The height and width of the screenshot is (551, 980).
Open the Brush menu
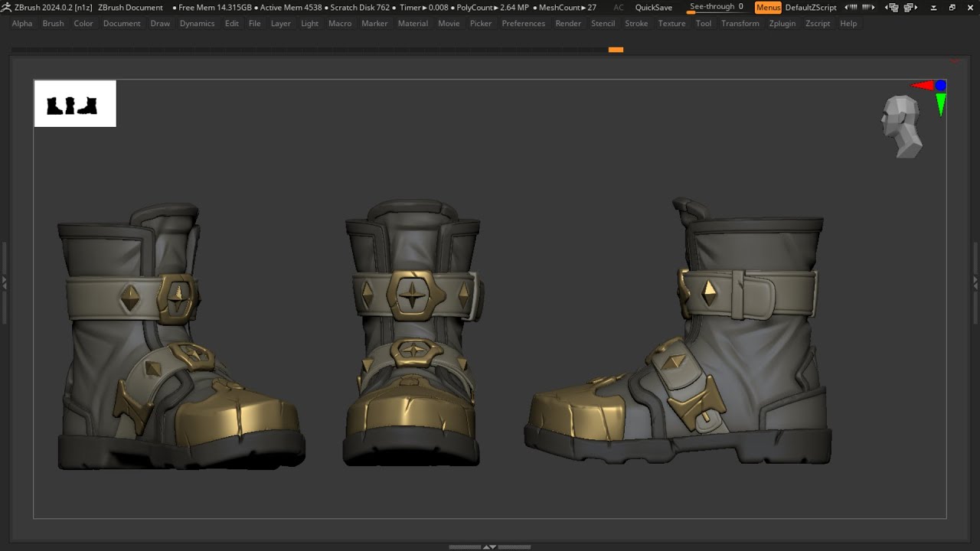(x=53, y=24)
